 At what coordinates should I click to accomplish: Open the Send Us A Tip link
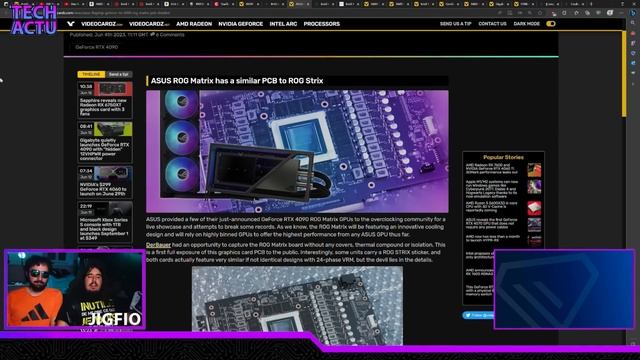point(456,24)
